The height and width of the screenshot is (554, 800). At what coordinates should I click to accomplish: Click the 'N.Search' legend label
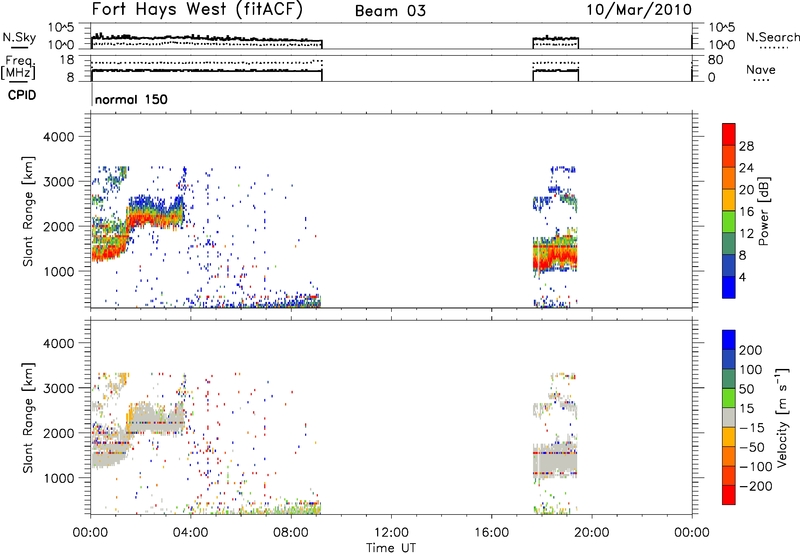(x=772, y=37)
